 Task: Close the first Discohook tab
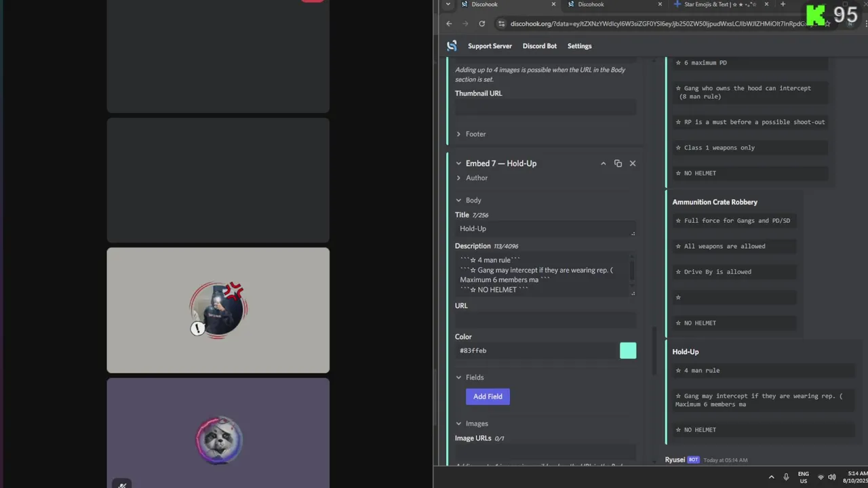pyautogui.click(x=553, y=4)
